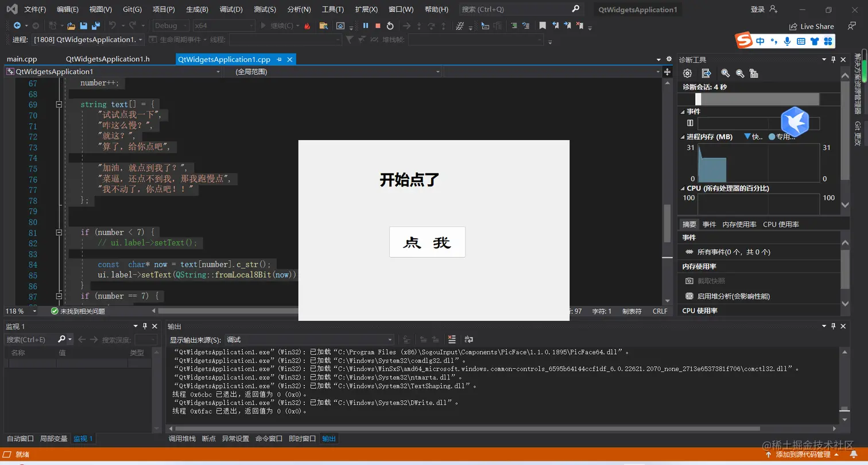Viewport: 868px width, 465px height.
Task: Open the Sogou skin shirt icon
Action: [x=815, y=41]
